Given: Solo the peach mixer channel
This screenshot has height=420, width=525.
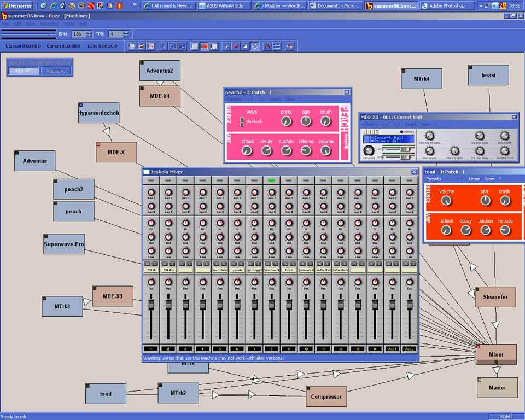Looking at the screenshot, I should pos(241,264).
